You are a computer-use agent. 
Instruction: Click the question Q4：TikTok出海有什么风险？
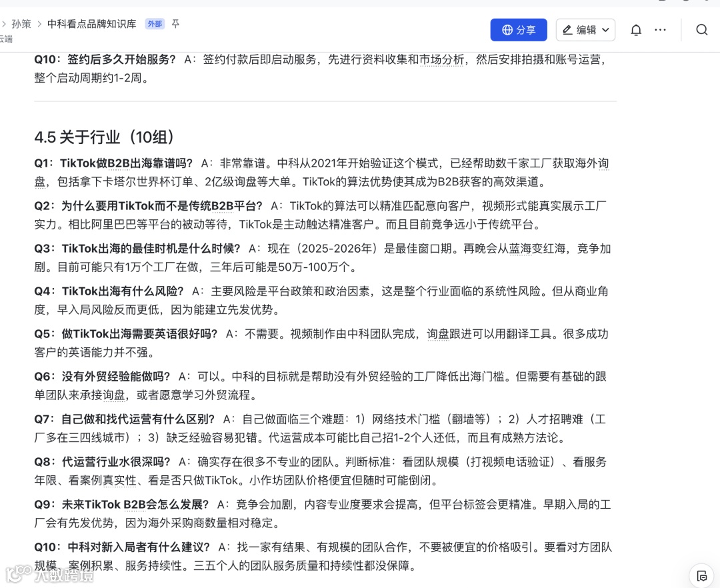point(109,291)
